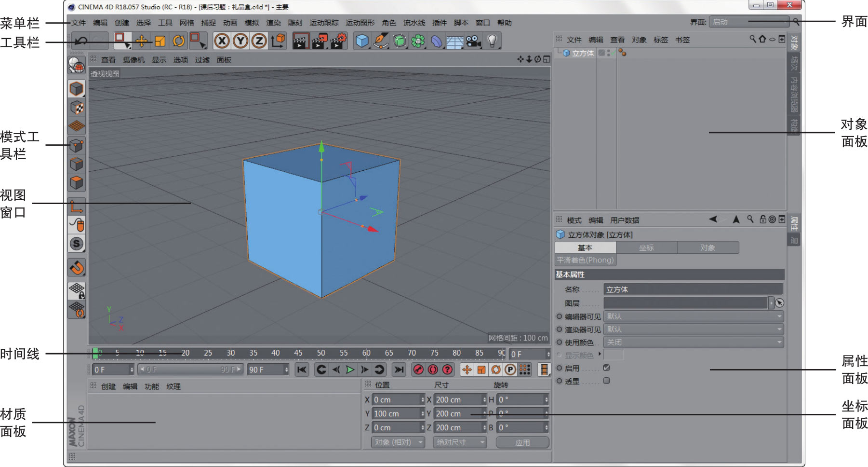Click the Record Active Objects button

pyautogui.click(x=418, y=370)
